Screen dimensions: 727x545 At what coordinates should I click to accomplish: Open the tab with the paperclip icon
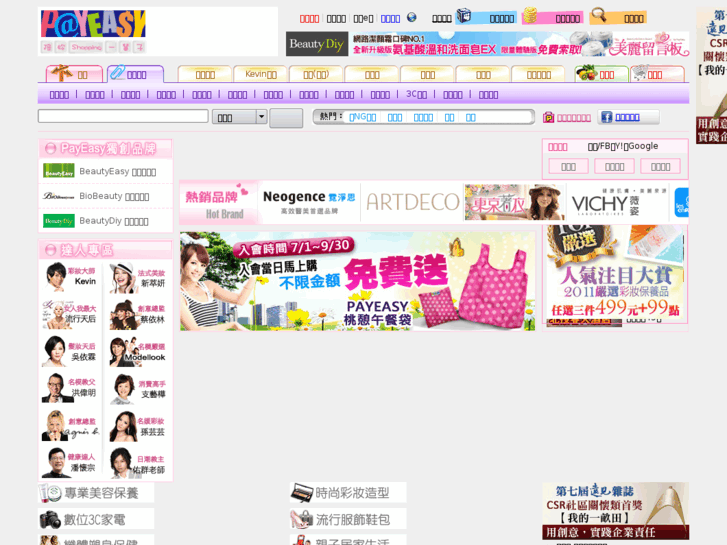(x=135, y=74)
